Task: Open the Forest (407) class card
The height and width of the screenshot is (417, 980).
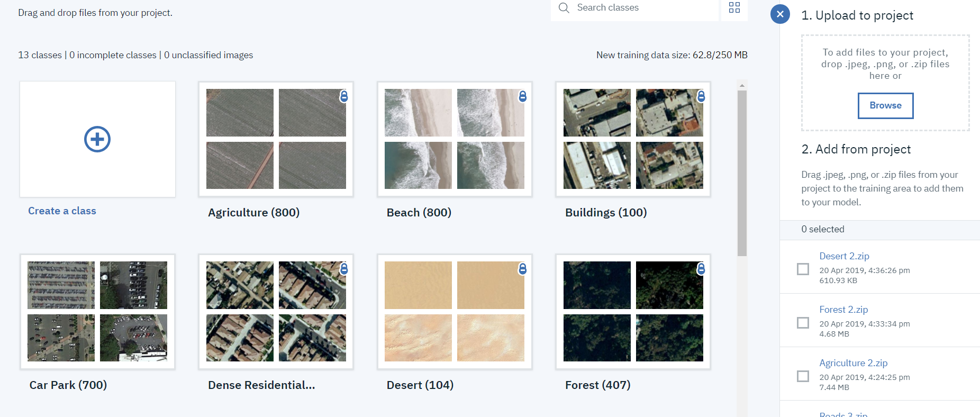Action: (633, 312)
